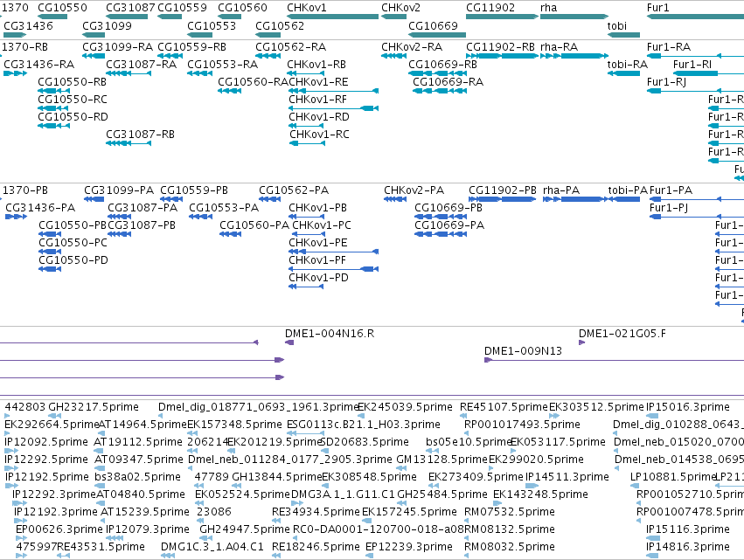Click protein CHKov1-PD
This screenshot has width=744, height=560.
318,278
